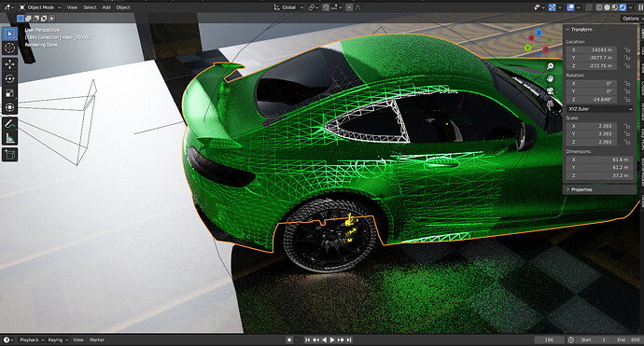
Task: Choose the Move tool in toolbar
Action: 10,64
